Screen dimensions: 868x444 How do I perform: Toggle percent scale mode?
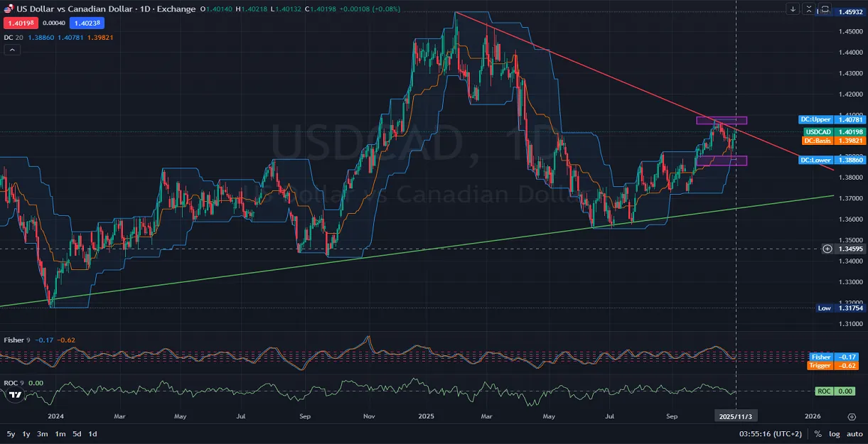click(x=818, y=433)
